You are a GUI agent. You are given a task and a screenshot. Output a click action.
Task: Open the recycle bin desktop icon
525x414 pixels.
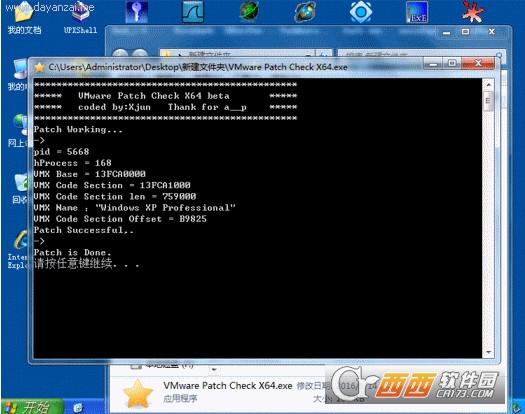(x=19, y=188)
